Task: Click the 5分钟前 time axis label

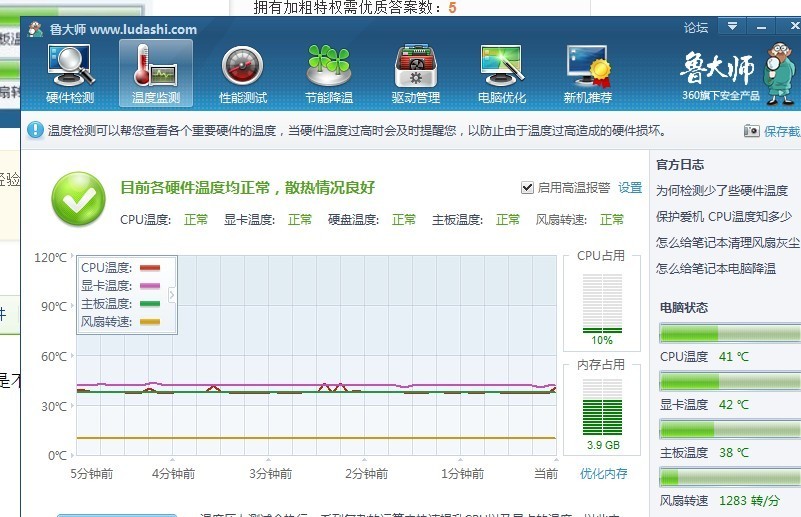Action: coord(91,474)
